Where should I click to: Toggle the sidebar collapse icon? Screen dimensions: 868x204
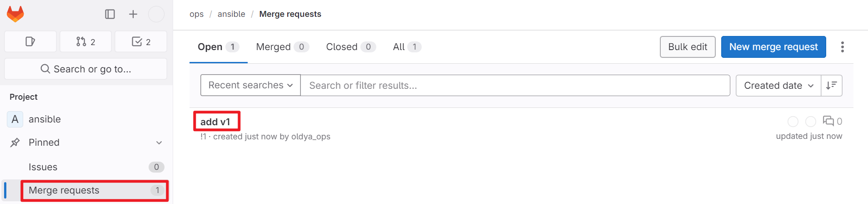pyautogui.click(x=110, y=14)
